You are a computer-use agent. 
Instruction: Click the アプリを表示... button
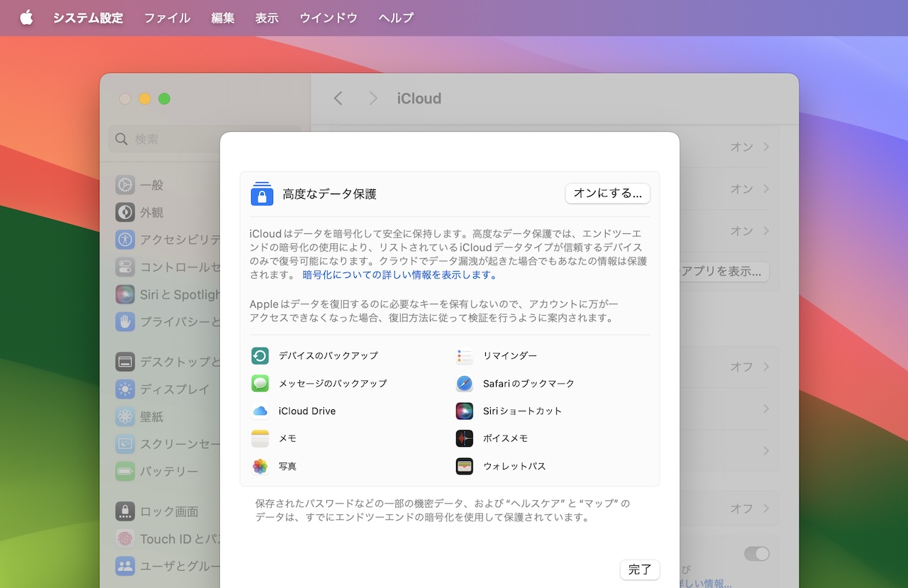pos(724,272)
